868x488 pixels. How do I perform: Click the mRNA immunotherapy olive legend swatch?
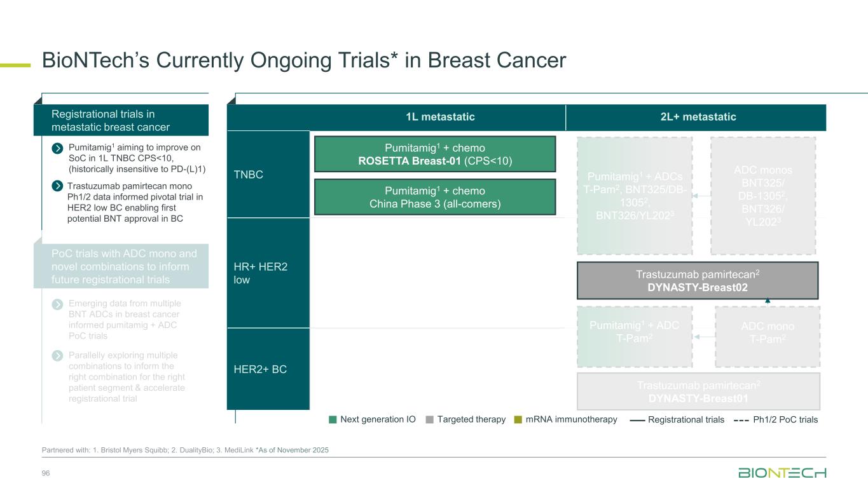[518, 419]
